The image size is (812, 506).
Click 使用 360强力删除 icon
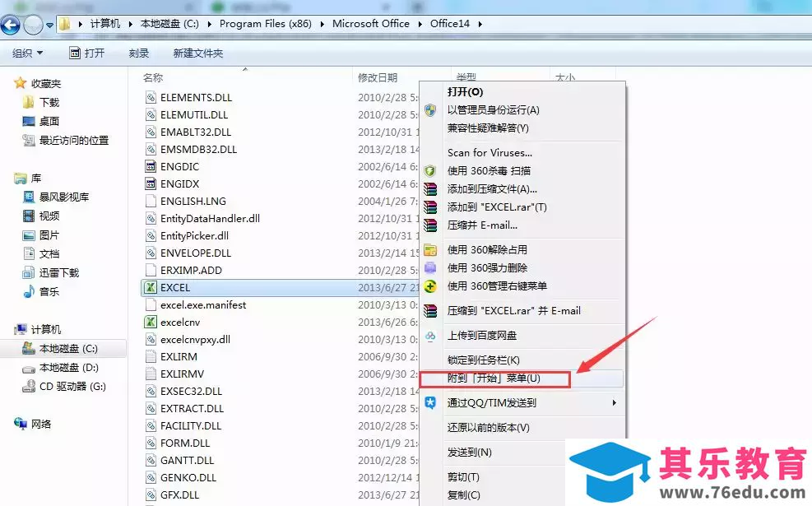point(429,267)
